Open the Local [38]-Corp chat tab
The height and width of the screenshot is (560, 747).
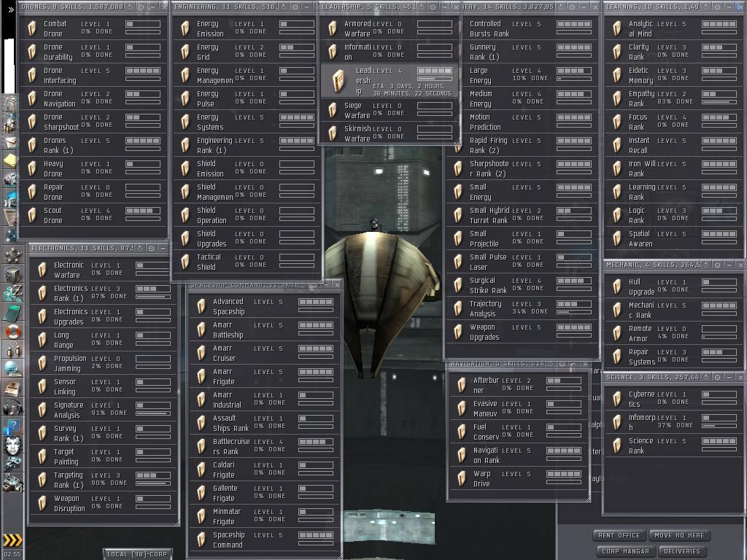(x=137, y=554)
